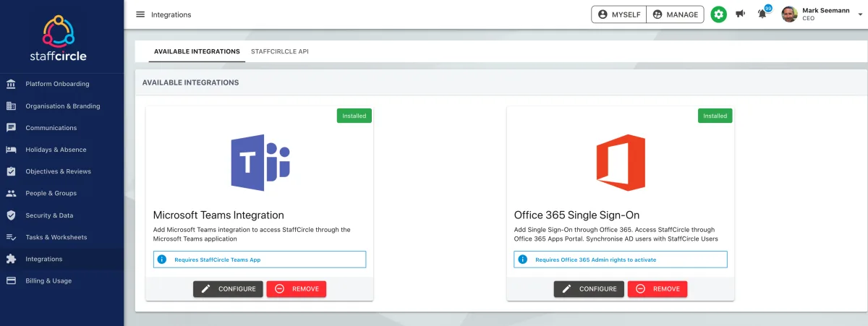Click the Microsoft Teams Integration title
The image size is (868, 326).
pos(218,215)
